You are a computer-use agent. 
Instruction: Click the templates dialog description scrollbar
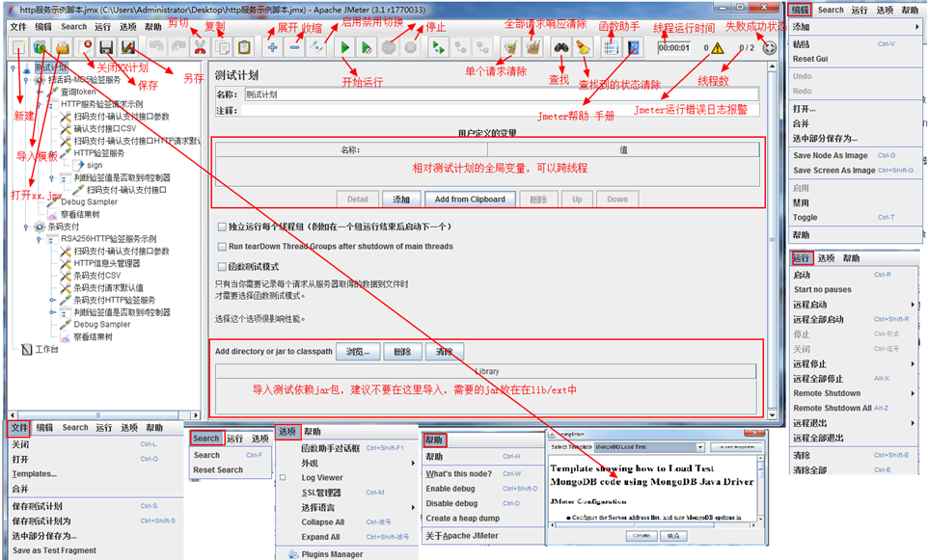[x=760, y=488]
